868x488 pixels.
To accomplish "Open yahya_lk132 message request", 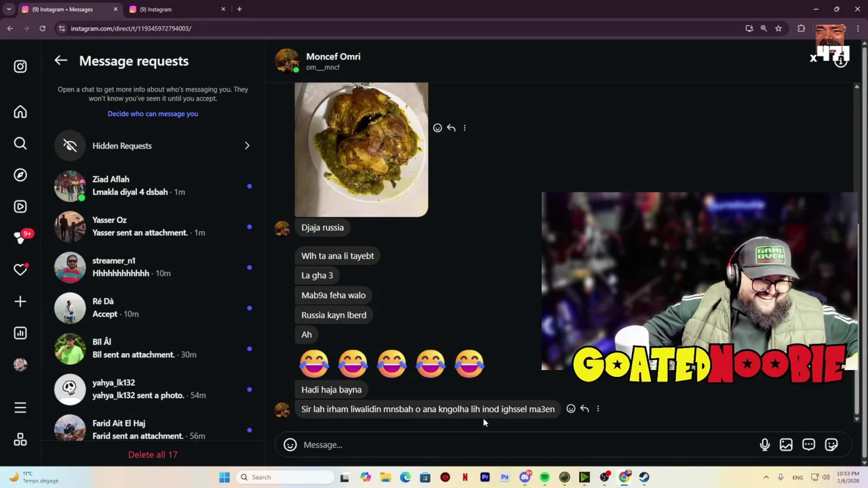I will point(153,389).
